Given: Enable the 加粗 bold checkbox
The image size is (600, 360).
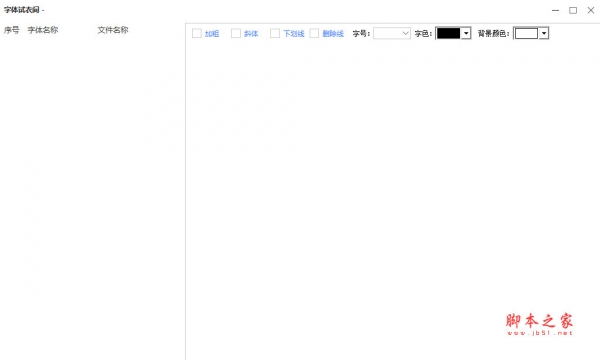Looking at the screenshot, I should coord(197,33).
